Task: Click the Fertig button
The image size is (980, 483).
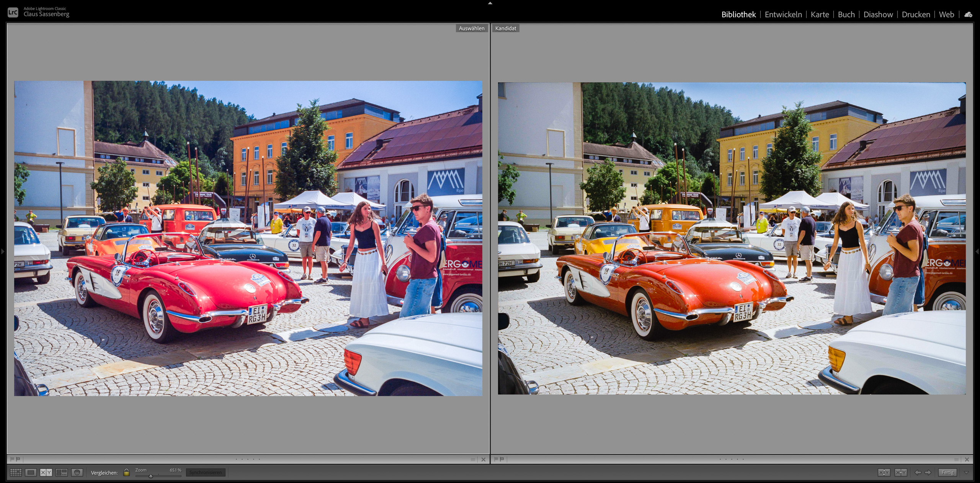Action: (x=947, y=472)
